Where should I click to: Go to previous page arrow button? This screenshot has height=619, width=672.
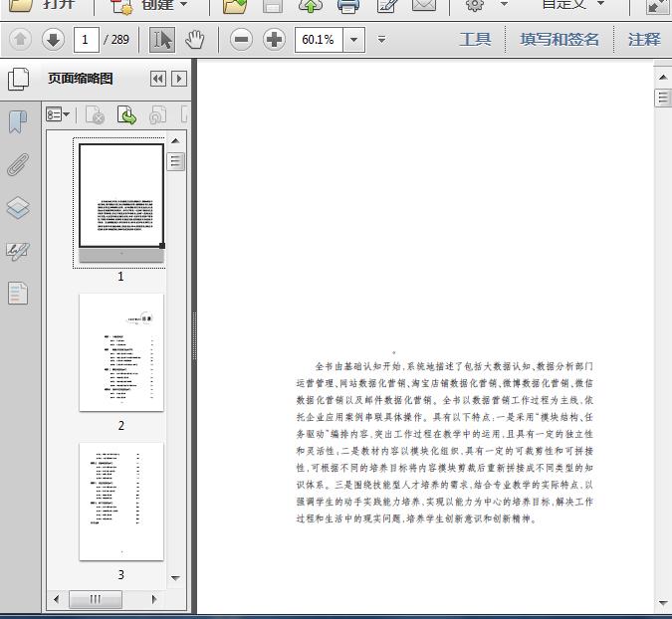tap(20, 40)
